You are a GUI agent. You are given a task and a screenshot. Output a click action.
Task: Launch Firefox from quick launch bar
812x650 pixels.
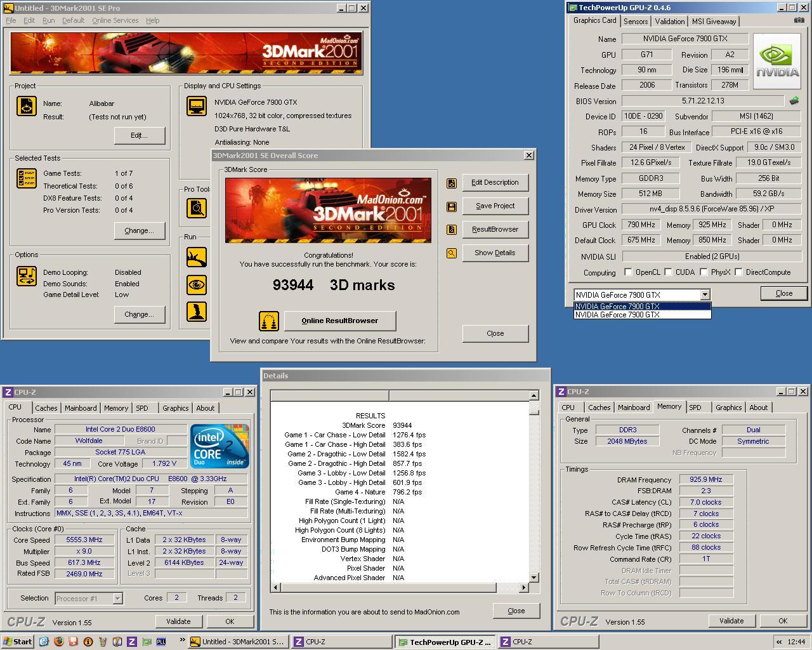pos(59,642)
